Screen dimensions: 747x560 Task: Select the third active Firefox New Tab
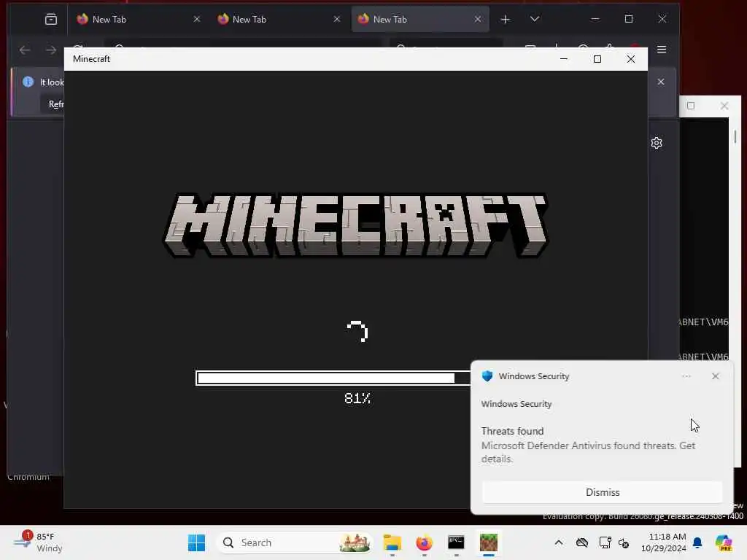coord(420,20)
